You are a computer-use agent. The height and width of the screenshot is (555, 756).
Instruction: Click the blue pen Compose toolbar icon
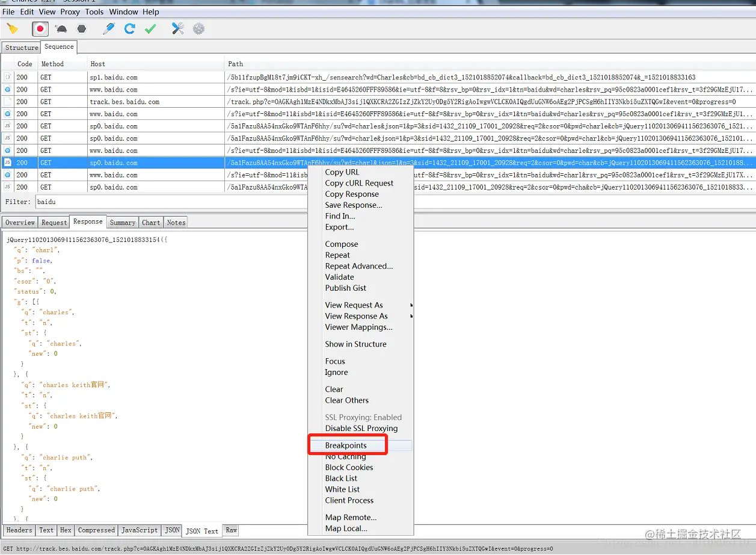point(109,28)
